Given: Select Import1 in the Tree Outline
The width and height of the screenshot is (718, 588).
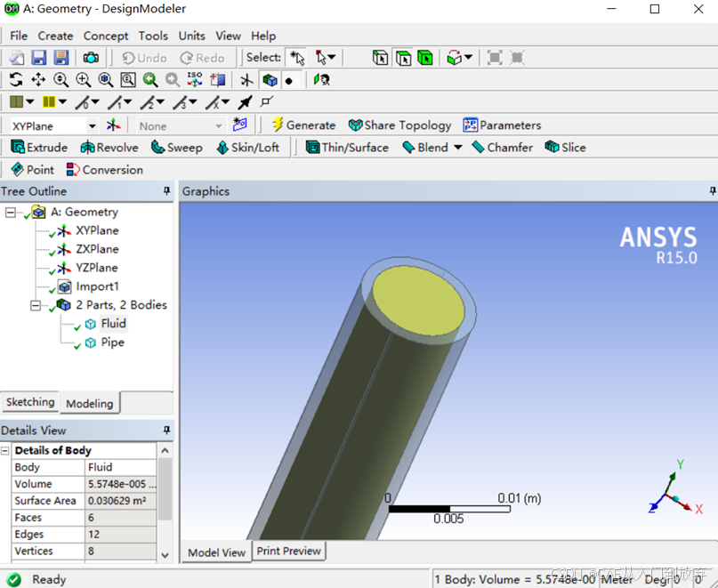Looking at the screenshot, I should [x=97, y=286].
